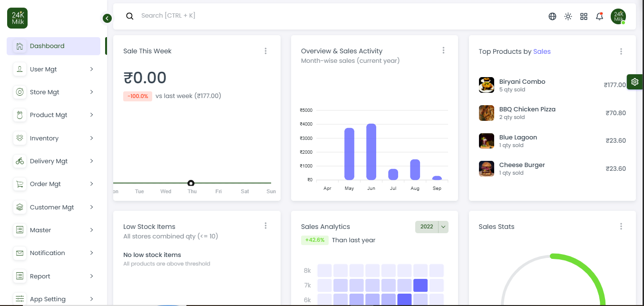
Task: Click the Jun bar in sales chart
Action: (x=371, y=152)
